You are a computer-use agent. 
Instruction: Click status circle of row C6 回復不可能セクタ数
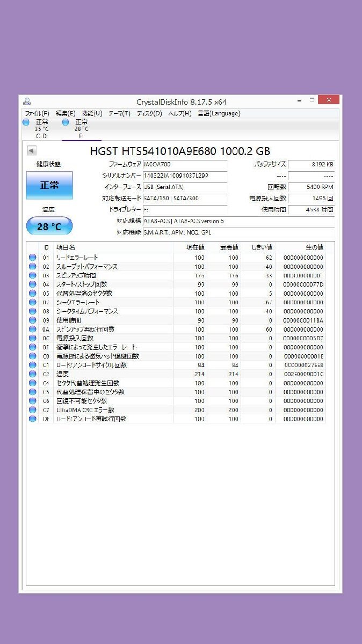click(x=33, y=401)
